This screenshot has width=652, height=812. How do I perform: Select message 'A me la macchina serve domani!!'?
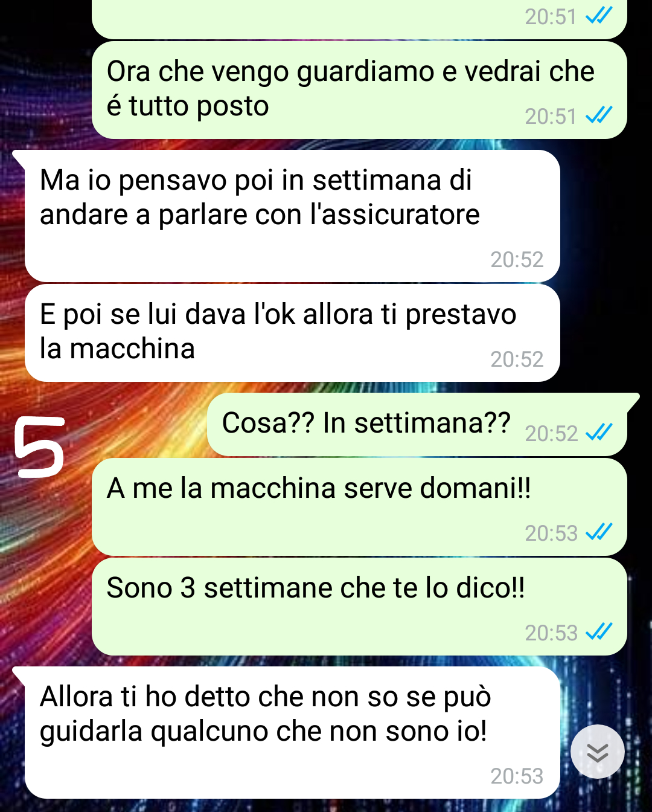click(359, 507)
